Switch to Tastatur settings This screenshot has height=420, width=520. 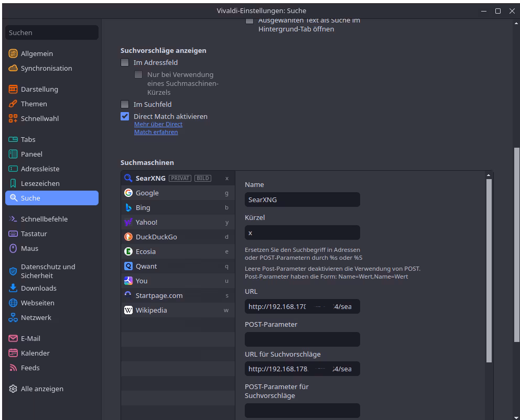coord(52,234)
